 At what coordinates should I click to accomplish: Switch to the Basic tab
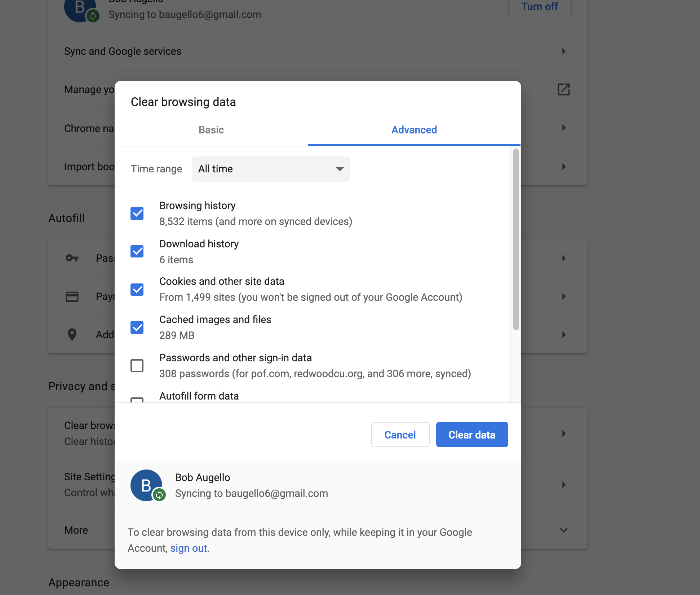tap(211, 130)
